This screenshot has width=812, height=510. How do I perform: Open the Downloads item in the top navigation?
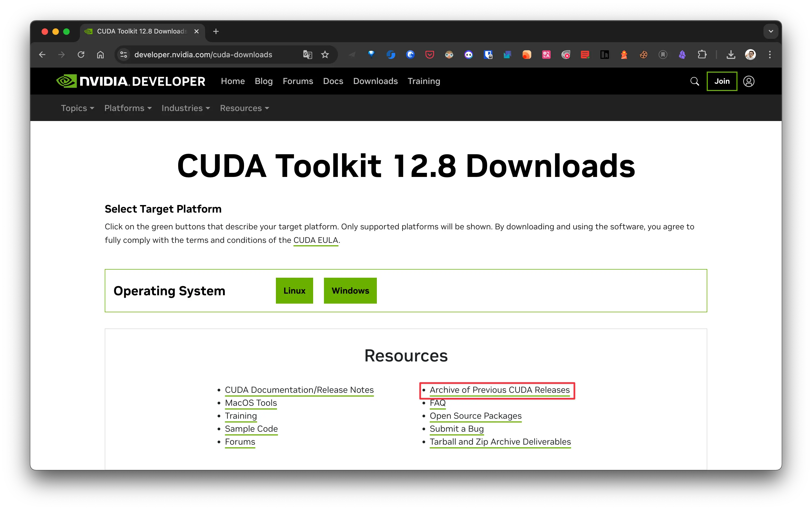375,81
